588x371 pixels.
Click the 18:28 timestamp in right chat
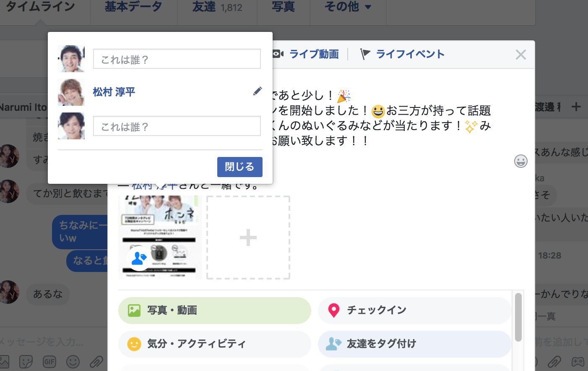point(549,256)
